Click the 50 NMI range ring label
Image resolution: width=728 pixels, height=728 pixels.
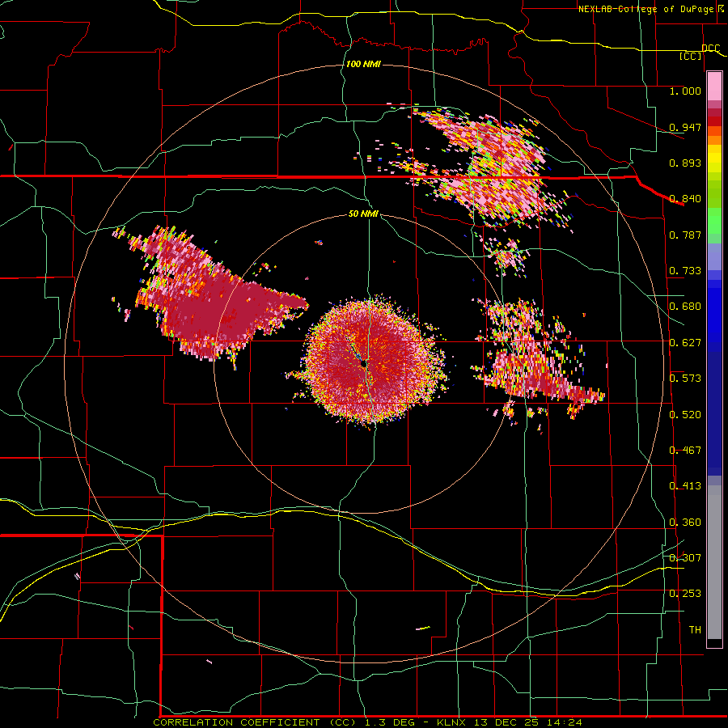(x=363, y=214)
